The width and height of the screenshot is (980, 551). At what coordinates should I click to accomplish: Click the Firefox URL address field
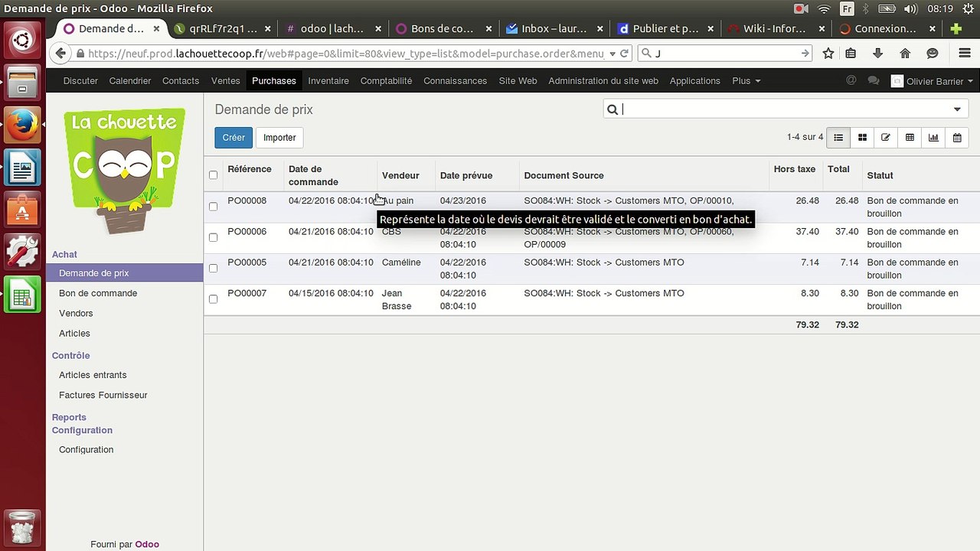346,54
